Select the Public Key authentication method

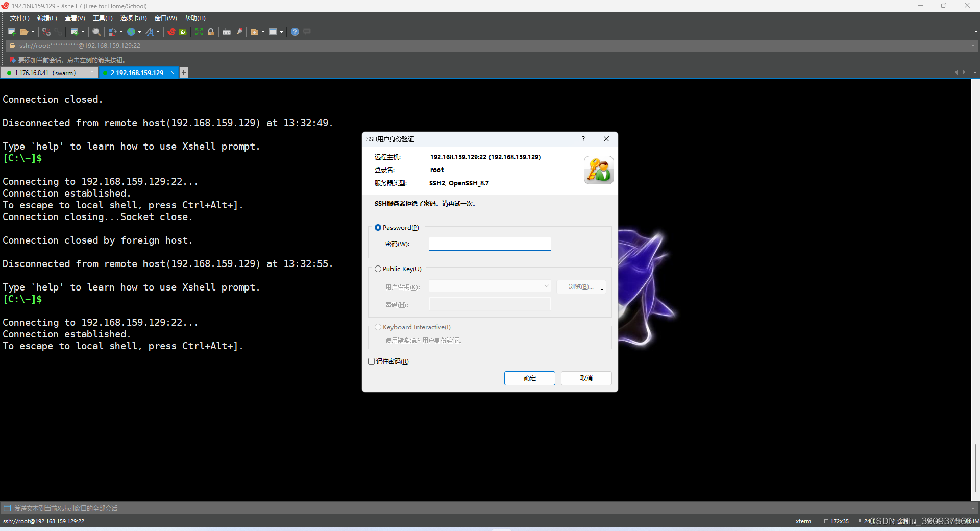(378, 269)
